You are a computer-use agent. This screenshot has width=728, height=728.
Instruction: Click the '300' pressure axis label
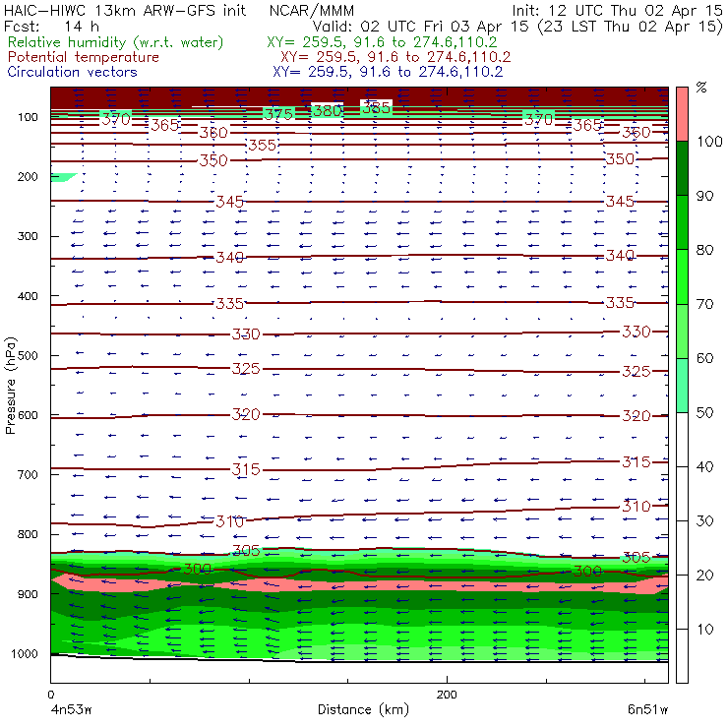click(28, 236)
